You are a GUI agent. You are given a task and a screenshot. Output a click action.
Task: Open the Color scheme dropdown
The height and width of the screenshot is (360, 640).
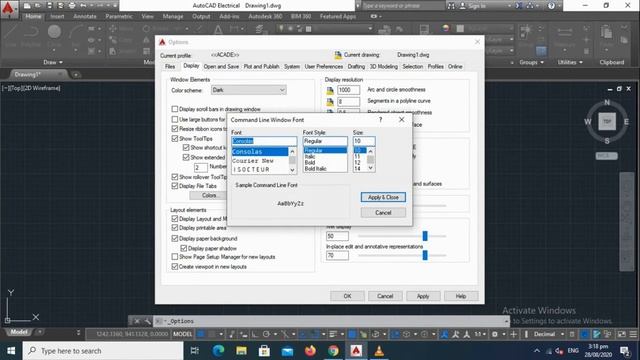click(x=249, y=90)
